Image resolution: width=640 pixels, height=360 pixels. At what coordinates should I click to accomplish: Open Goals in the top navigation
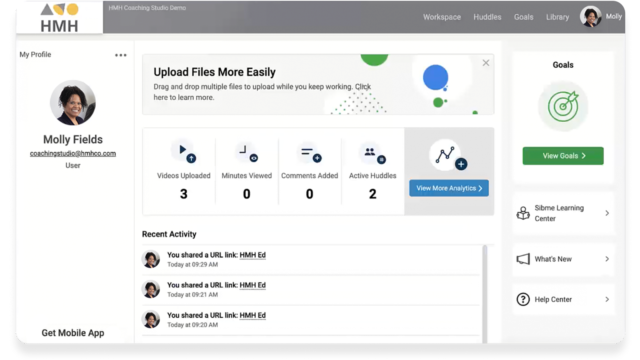tap(523, 17)
